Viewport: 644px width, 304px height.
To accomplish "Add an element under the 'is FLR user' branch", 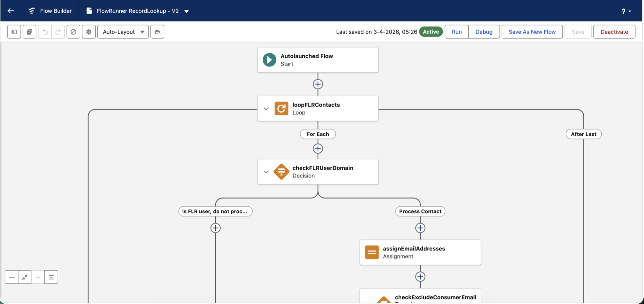I will [216, 228].
